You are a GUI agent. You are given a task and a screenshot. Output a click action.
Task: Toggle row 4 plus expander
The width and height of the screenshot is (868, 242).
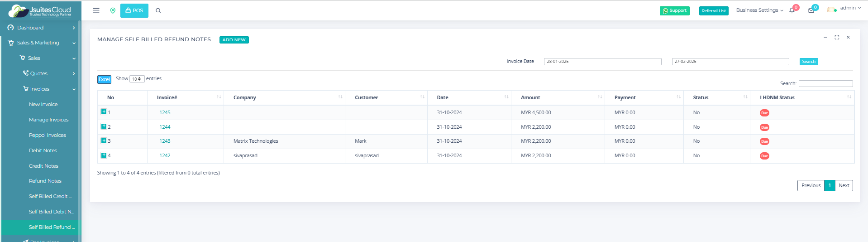tap(104, 155)
